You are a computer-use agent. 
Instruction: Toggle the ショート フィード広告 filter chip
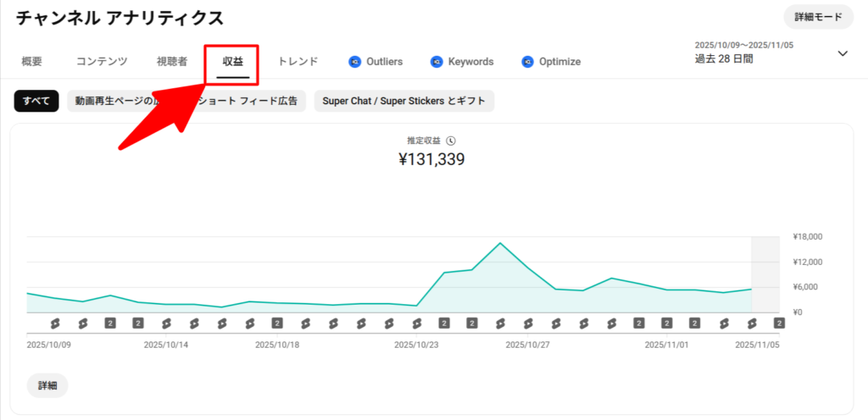[254, 101]
